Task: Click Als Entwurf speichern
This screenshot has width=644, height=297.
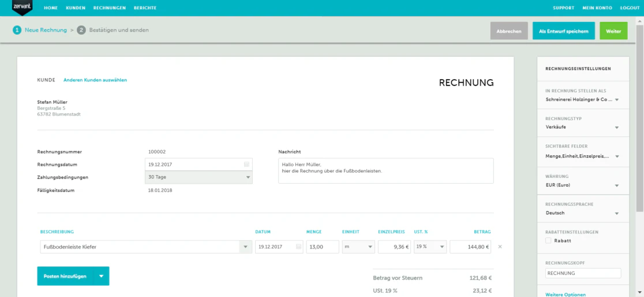Action: point(563,31)
